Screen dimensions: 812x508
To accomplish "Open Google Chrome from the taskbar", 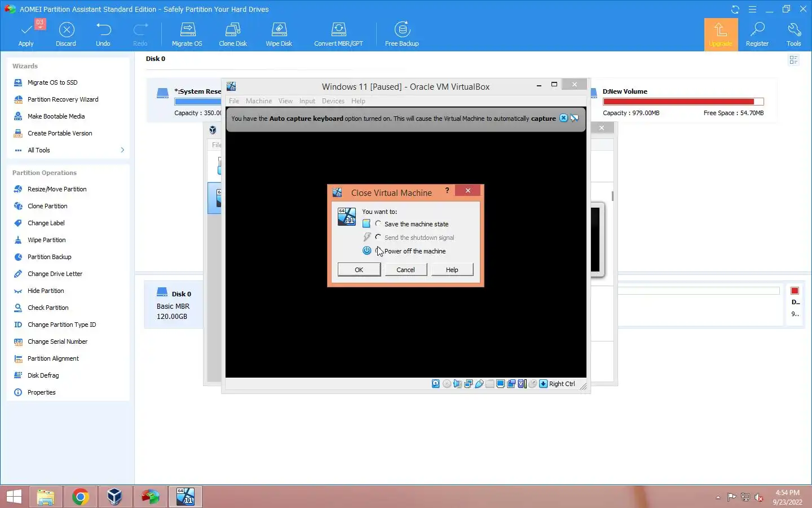I will [81, 497].
